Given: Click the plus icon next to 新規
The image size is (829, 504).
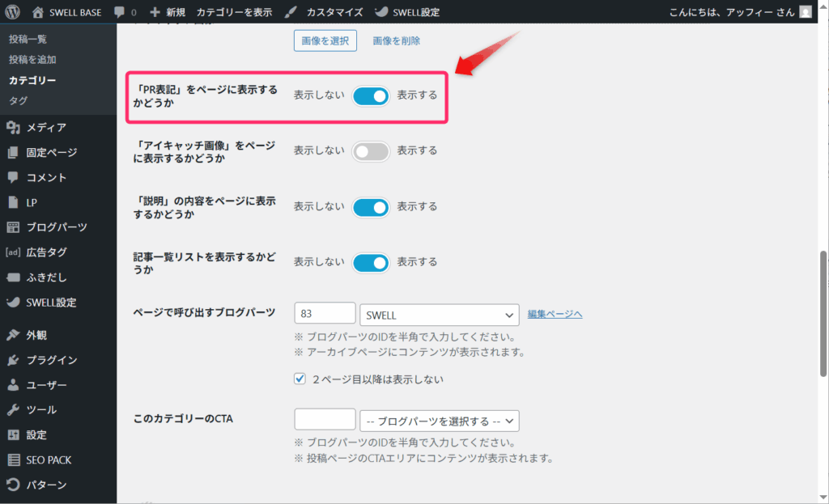Looking at the screenshot, I should click(155, 11).
